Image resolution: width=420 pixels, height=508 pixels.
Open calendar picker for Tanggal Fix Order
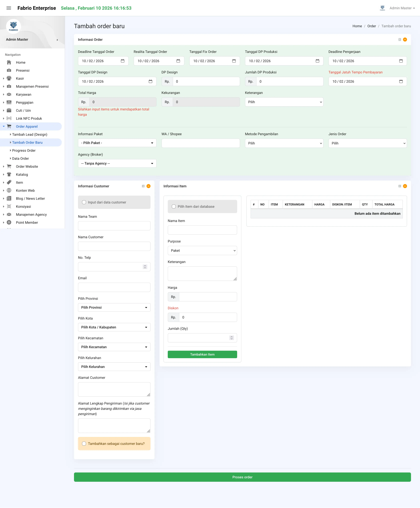pyautogui.click(x=234, y=61)
